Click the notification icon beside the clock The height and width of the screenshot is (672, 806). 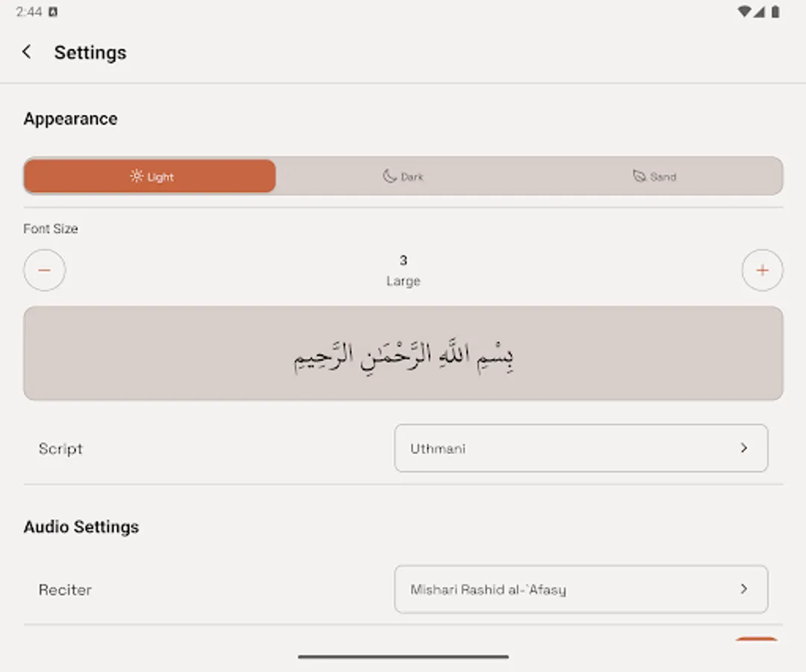click(53, 12)
